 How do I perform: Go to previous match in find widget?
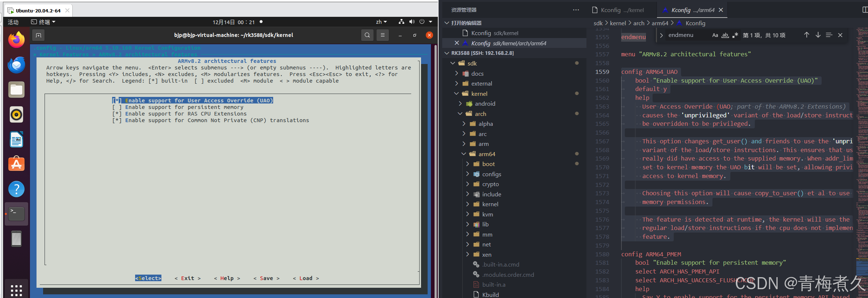click(x=806, y=35)
